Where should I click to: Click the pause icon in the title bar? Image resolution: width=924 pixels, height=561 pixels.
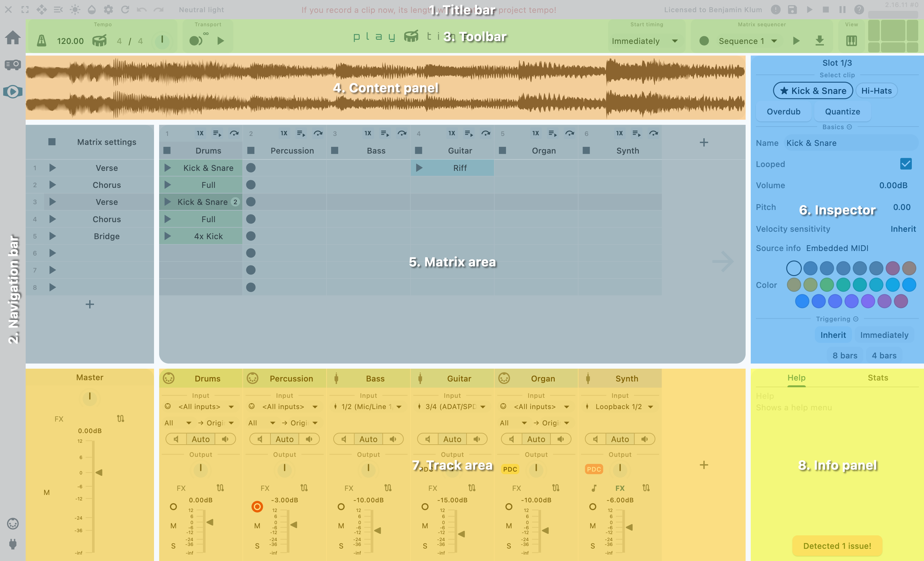(x=843, y=10)
